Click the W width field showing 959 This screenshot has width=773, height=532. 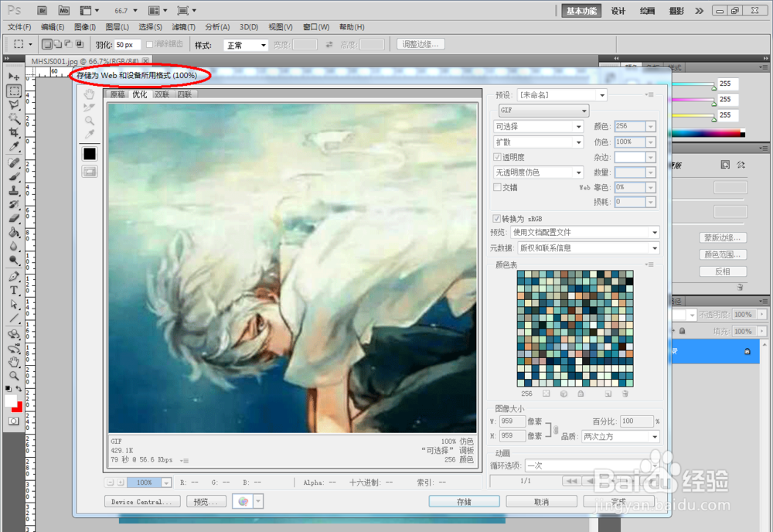pyautogui.click(x=512, y=421)
